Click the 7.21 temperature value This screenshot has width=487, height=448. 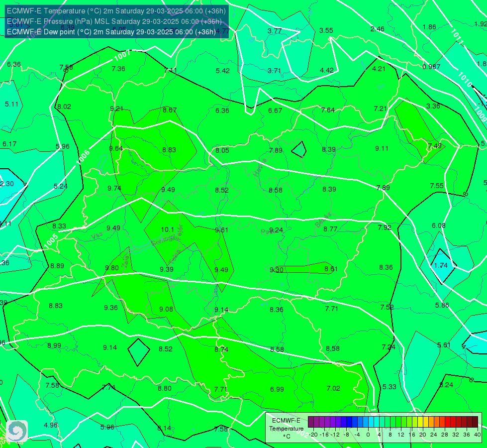381,109
